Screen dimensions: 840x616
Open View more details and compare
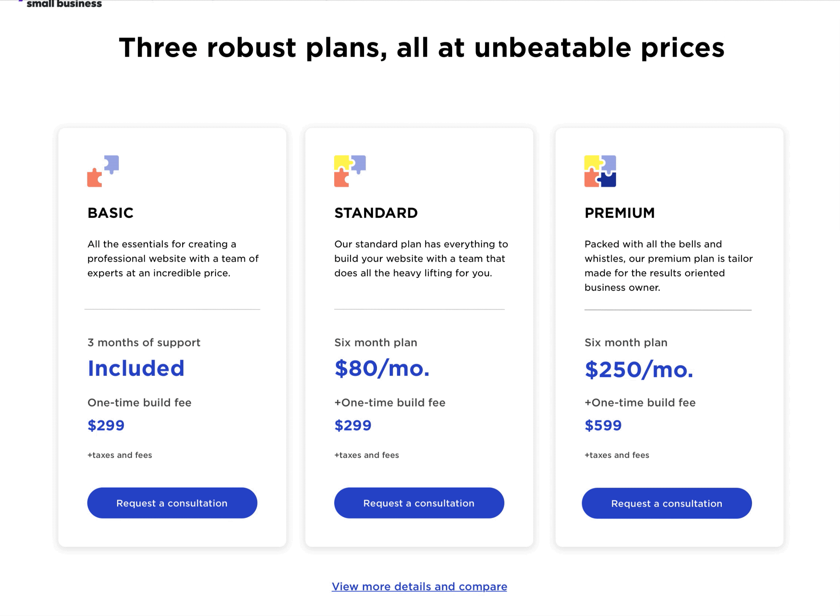[x=419, y=586]
